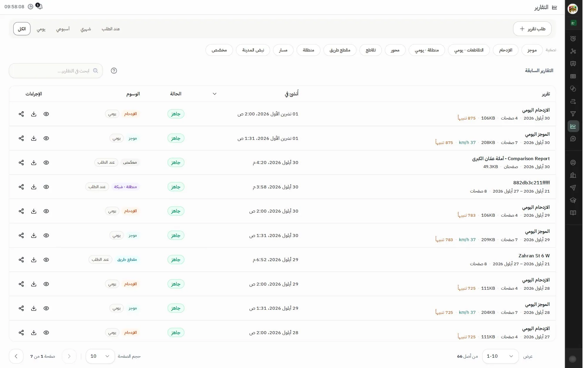Open the user profile circle sidebar icon
Screen dimensions: 588x368
573,163
